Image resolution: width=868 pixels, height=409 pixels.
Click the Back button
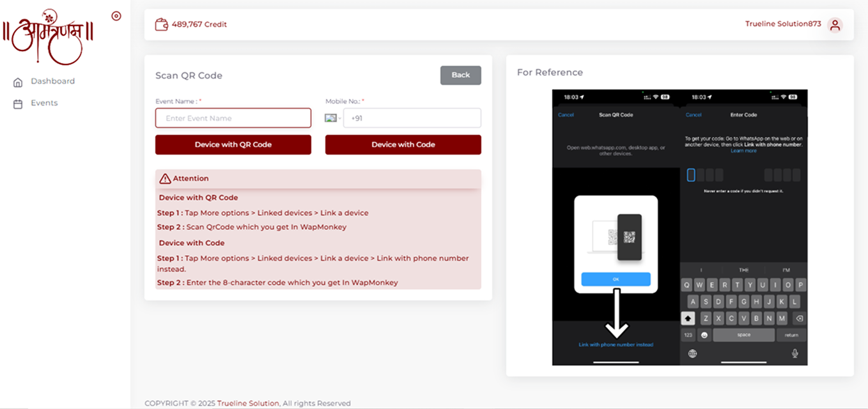click(x=460, y=75)
